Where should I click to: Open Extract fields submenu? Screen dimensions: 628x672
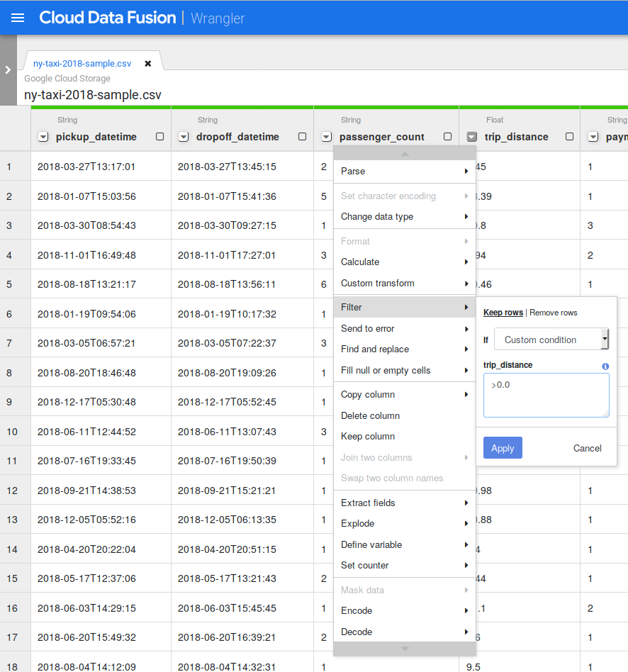tap(405, 503)
